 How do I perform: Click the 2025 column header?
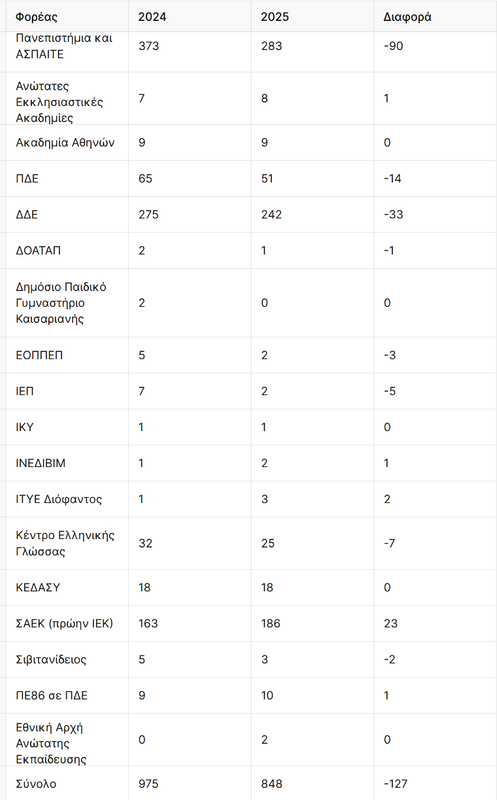click(x=275, y=17)
